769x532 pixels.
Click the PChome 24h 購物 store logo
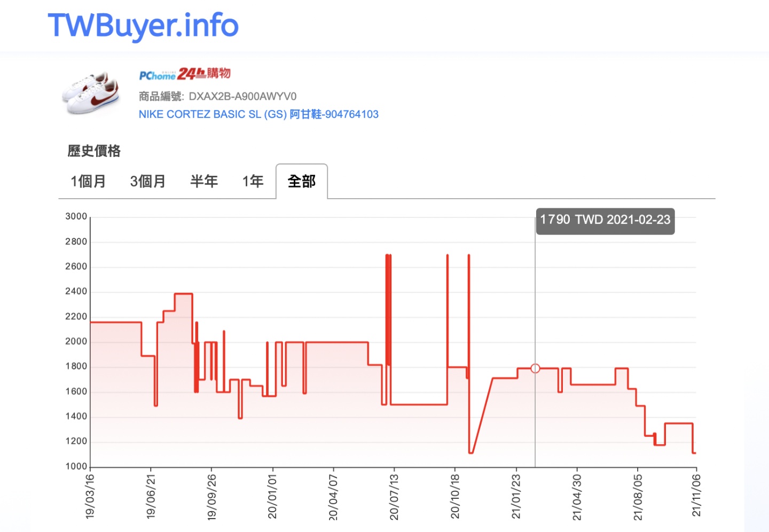(185, 74)
